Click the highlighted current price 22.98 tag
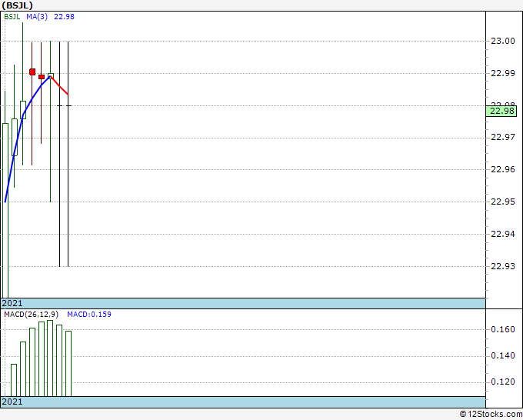This screenshot has width=523, height=420. tap(501, 111)
